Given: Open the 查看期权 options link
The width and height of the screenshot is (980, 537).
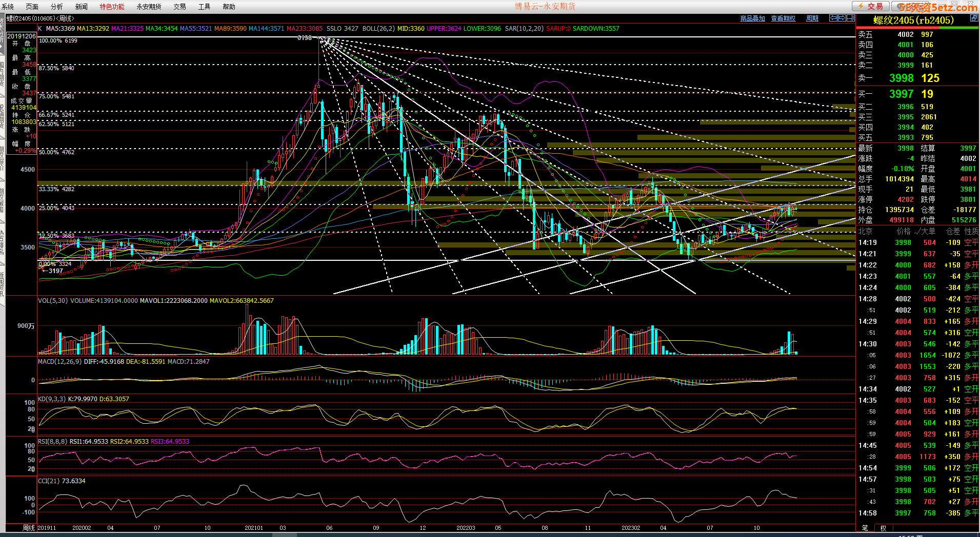Looking at the screenshot, I should coord(783,18).
